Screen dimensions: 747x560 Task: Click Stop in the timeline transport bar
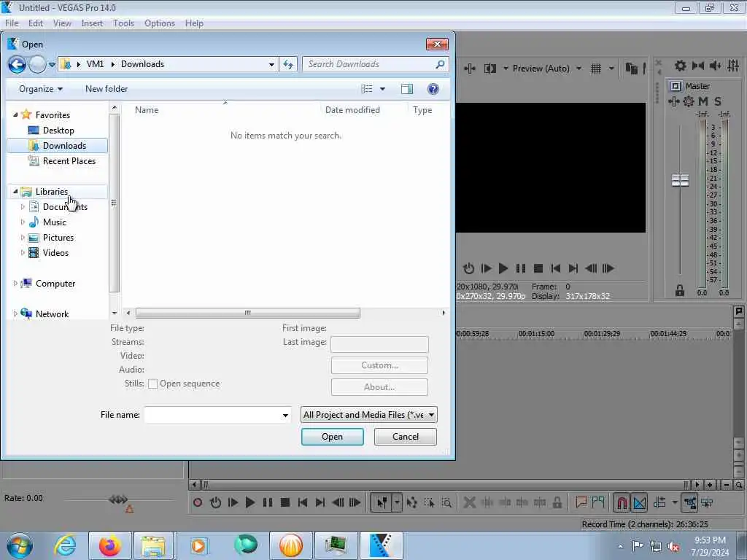(x=285, y=502)
